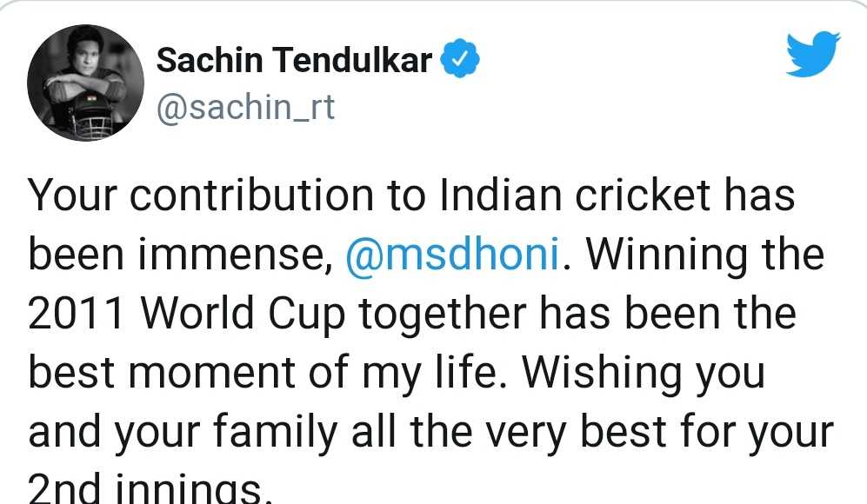Open the @msdhoni mention link

453,254
